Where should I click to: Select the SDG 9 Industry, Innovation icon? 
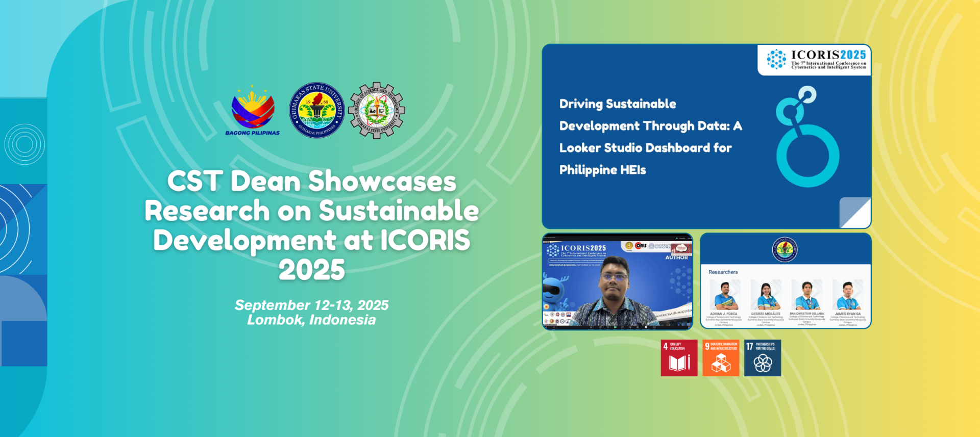point(721,358)
